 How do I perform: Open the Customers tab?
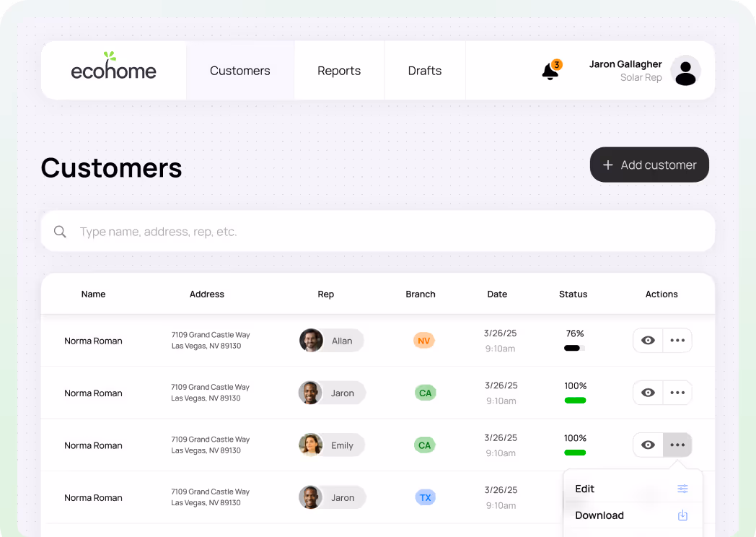[239, 71]
